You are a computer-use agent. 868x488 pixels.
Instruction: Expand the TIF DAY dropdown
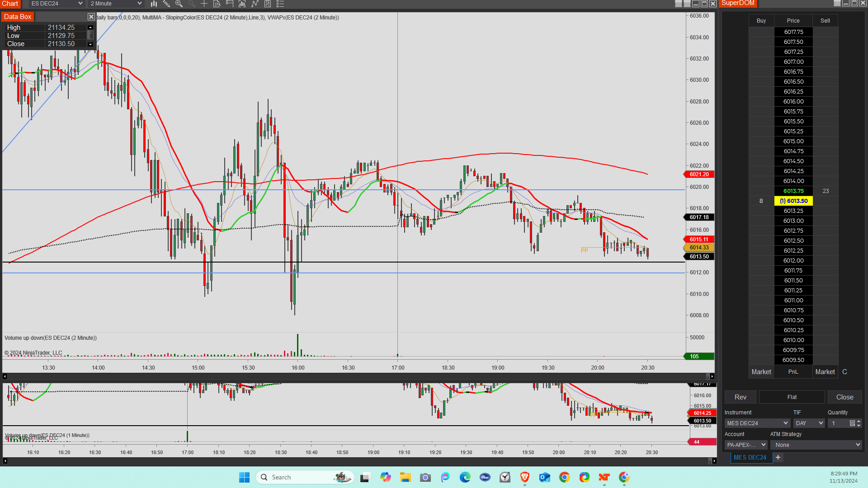click(809, 423)
